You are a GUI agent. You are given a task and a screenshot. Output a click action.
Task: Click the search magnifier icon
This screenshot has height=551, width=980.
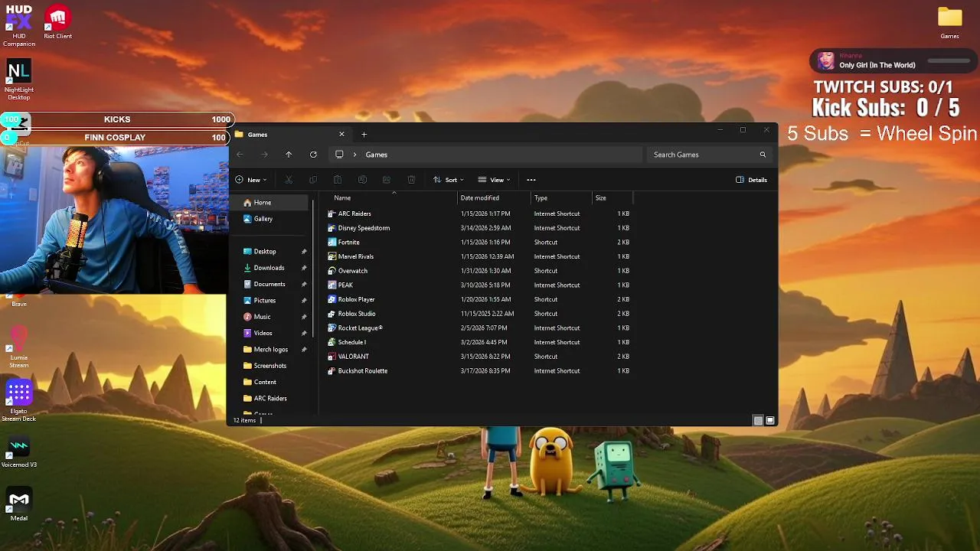(x=763, y=155)
